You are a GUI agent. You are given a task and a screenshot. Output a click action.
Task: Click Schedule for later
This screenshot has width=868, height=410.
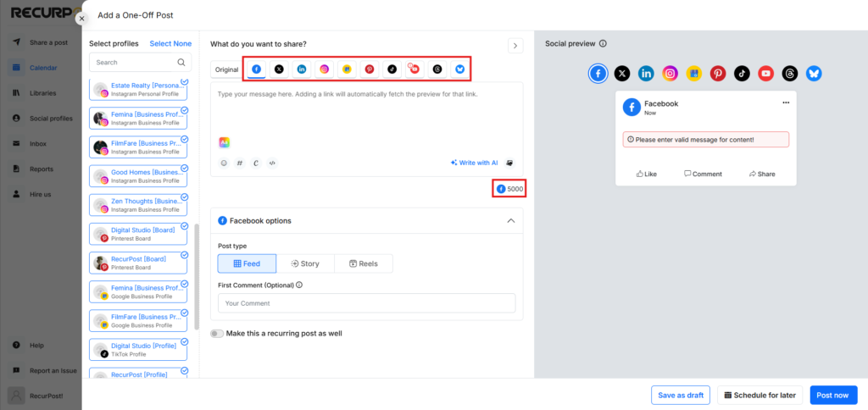(760, 395)
